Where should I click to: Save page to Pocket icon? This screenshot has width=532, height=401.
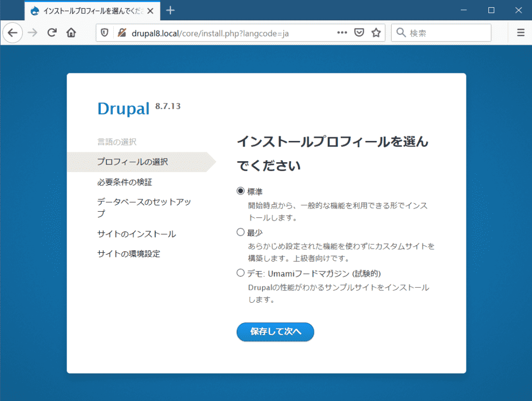pyautogui.click(x=359, y=33)
